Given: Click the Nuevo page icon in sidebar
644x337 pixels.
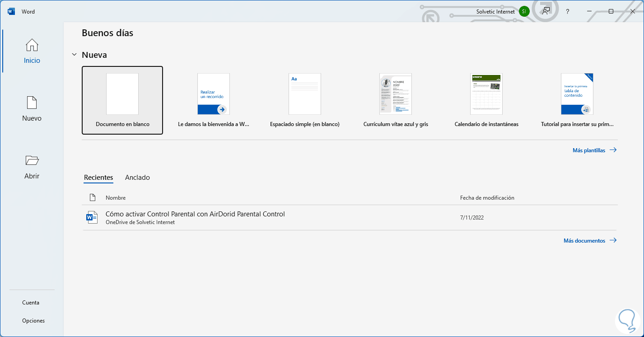Looking at the screenshot, I should point(32,103).
